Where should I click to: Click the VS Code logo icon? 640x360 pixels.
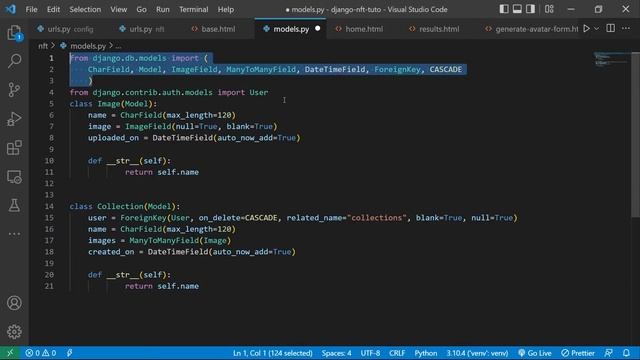[11, 9]
